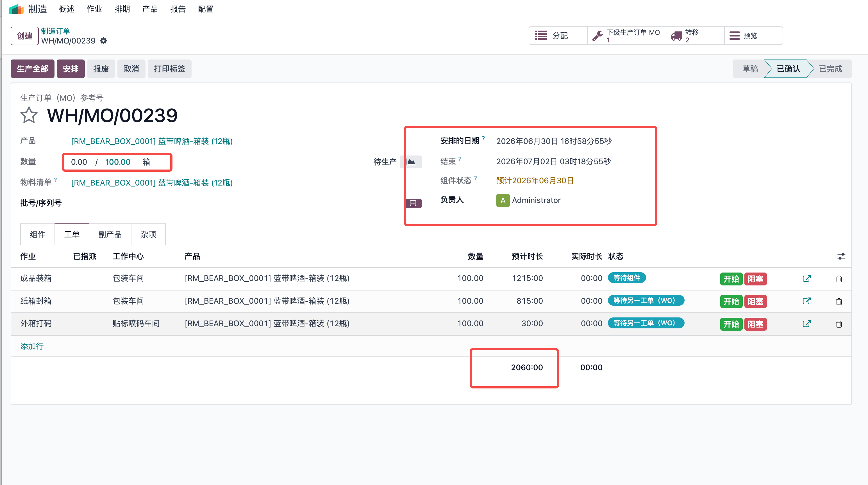This screenshot has width=868, height=485.
Task: Switch to the 副产品 tab
Action: (x=110, y=234)
